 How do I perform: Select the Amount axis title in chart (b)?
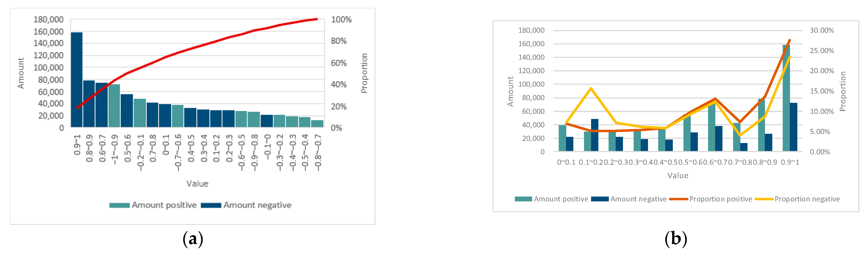(510, 92)
